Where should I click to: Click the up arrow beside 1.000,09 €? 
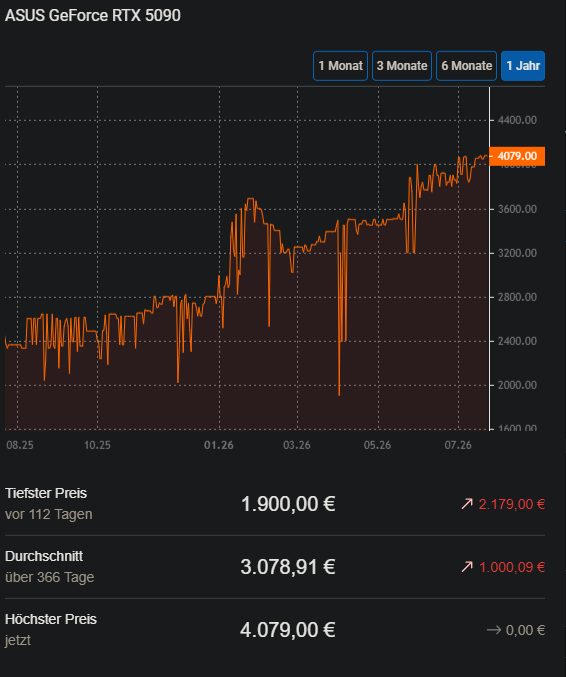467,567
